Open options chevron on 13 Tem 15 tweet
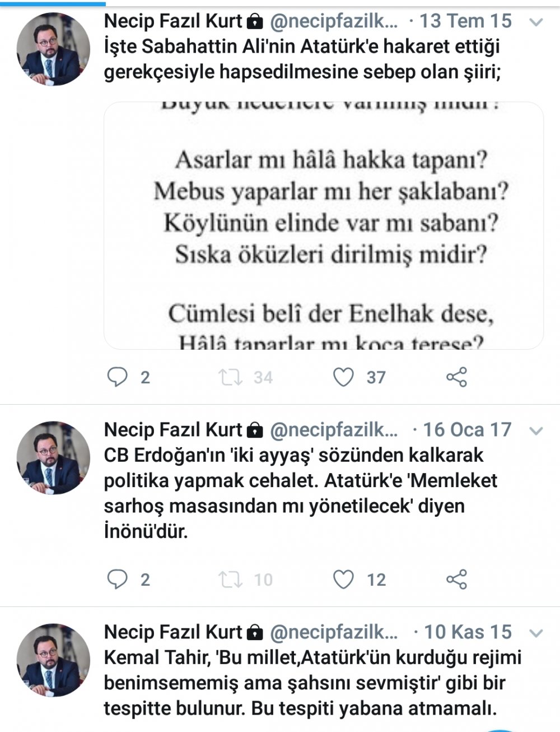Viewport: 560px width, 732px height. [x=536, y=22]
